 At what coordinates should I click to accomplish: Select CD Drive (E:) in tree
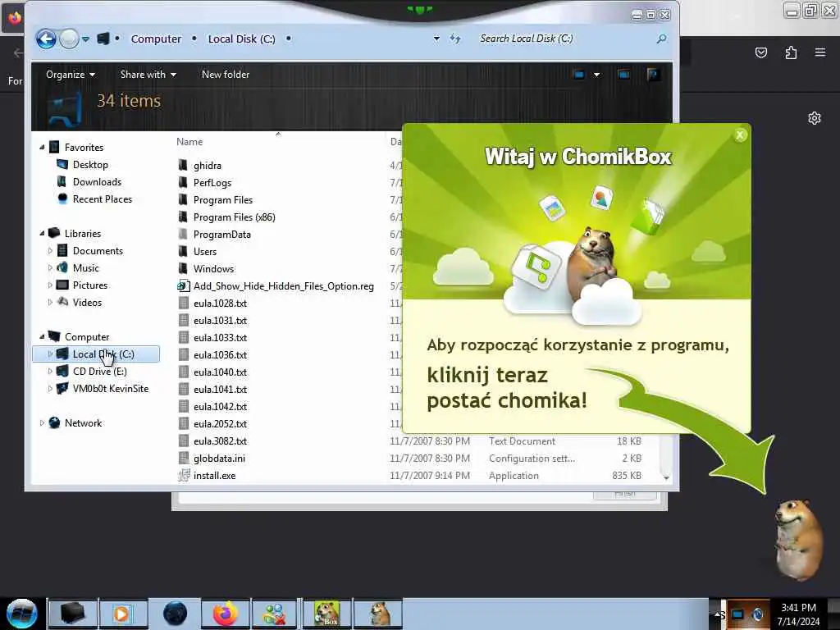coord(99,372)
